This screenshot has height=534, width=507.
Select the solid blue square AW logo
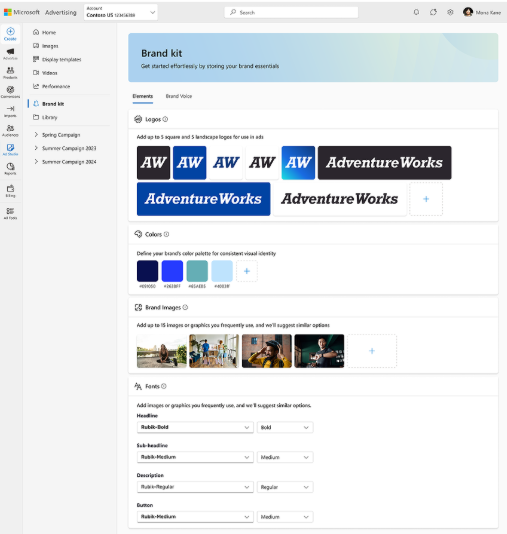(x=190, y=163)
